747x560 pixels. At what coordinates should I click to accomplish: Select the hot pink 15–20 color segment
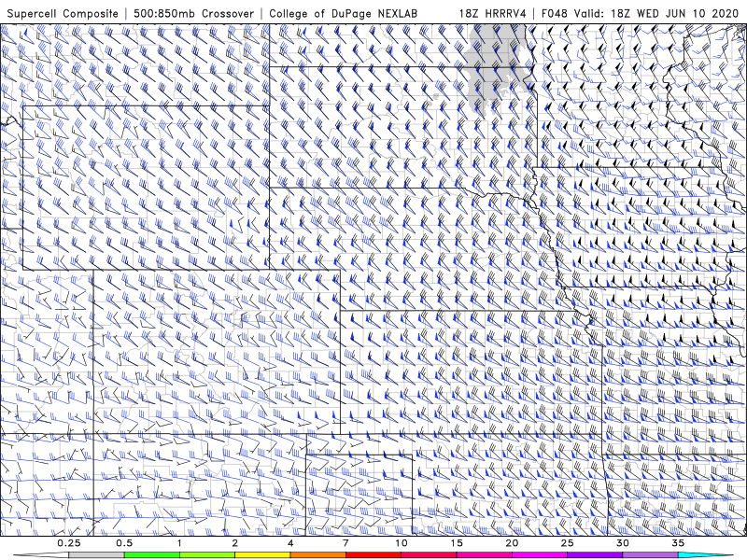click(484, 555)
